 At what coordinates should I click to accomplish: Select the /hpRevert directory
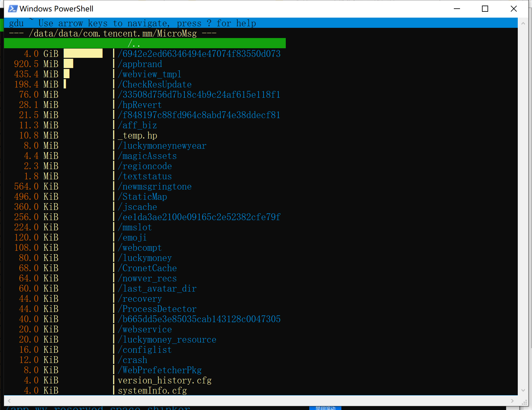point(140,105)
